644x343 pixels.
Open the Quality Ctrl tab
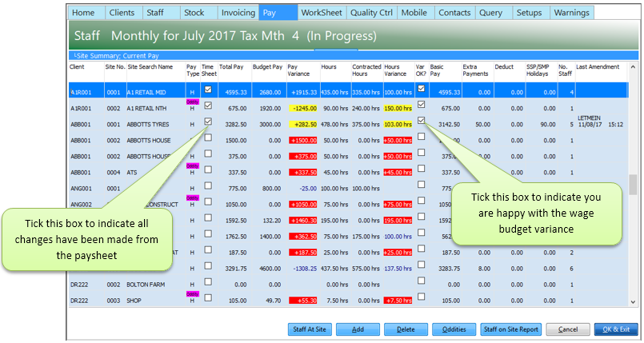[371, 13]
